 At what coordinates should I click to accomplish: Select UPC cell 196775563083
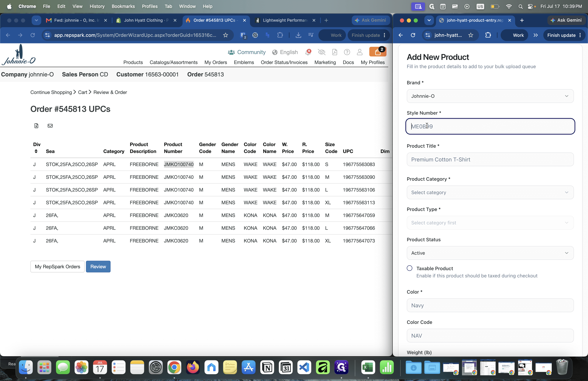tap(359, 164)
